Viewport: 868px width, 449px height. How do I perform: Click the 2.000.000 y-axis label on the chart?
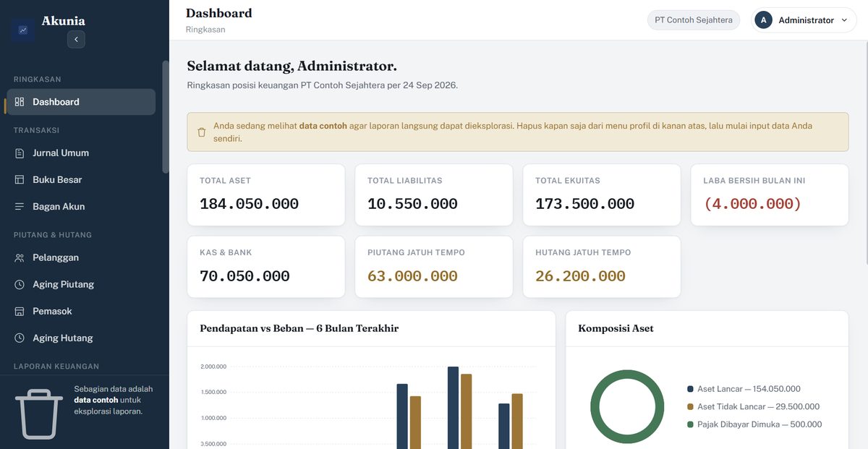tap(213, 367)
